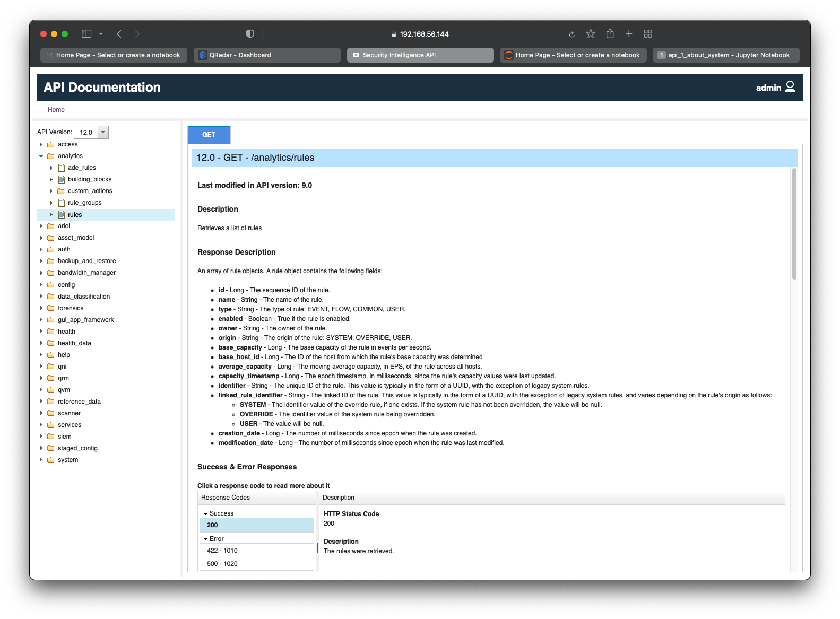The height and width of the screenshot is (619, 840).
Task: Open the Safari sidebar options chevron
Action: pos(101,34)
